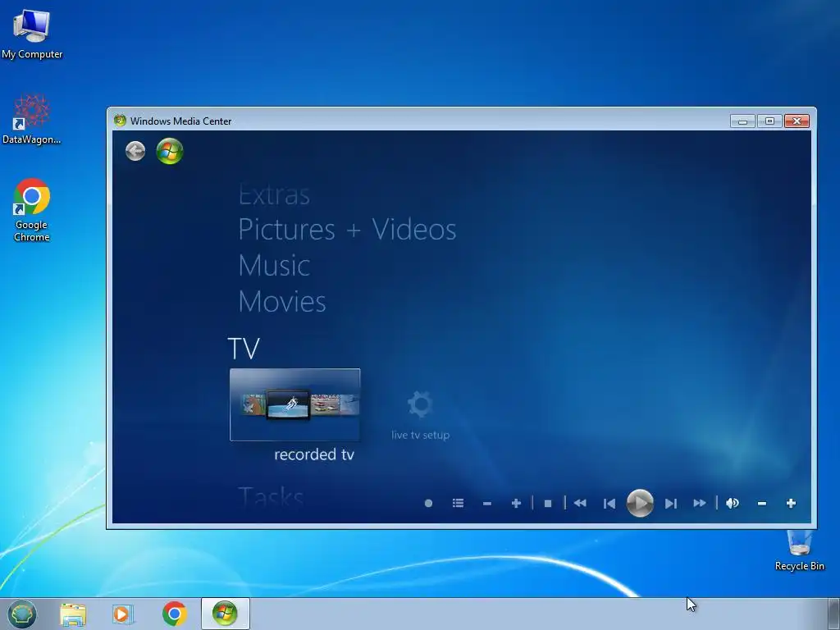Click the live tv setup label
Viewport: 840px width, 630px height.
(420, 435)
